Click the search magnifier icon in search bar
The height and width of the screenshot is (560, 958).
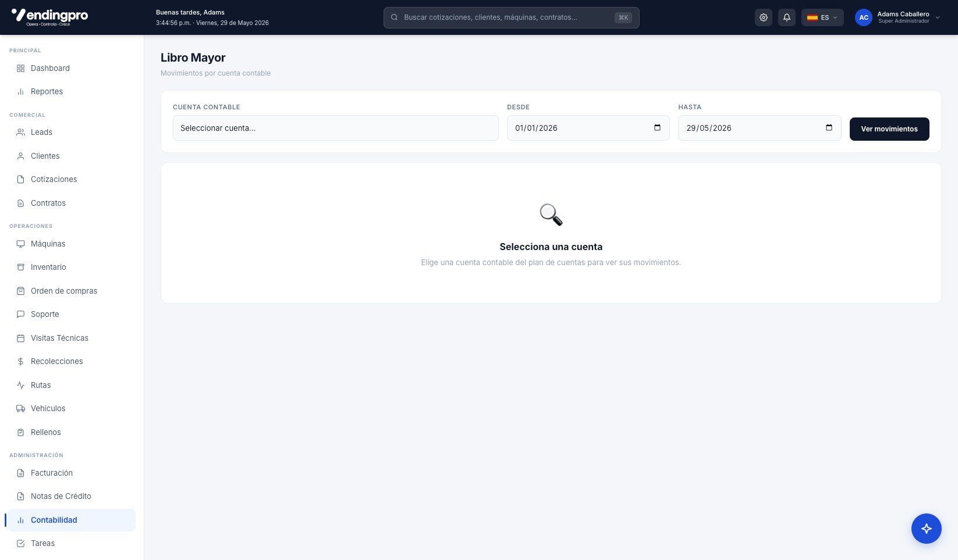tap(394, 17)
